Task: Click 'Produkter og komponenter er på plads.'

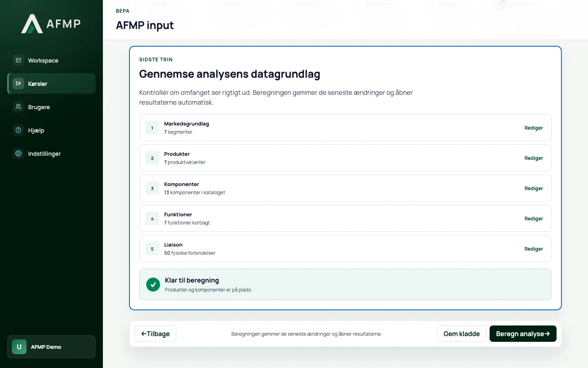Action: pos(208,290)
